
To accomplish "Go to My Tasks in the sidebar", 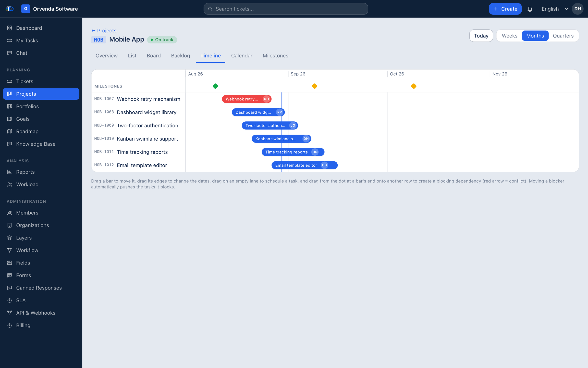I will coord(41,40).
